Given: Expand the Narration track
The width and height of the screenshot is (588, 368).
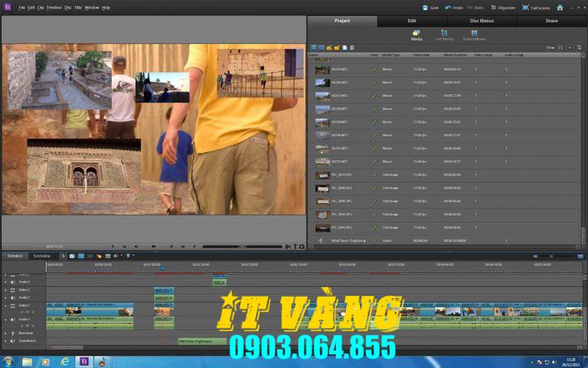Looking at the screenshot, I should pos(5,333).
